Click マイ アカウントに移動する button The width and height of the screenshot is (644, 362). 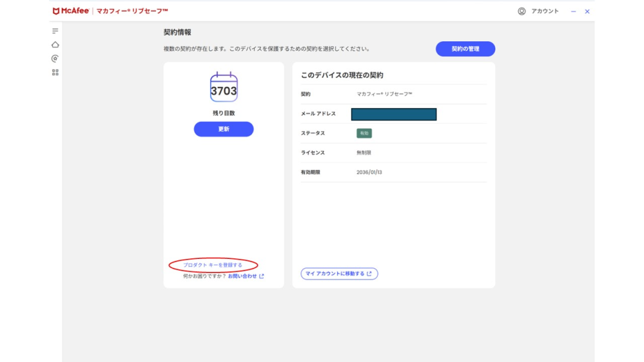(339, 274)
